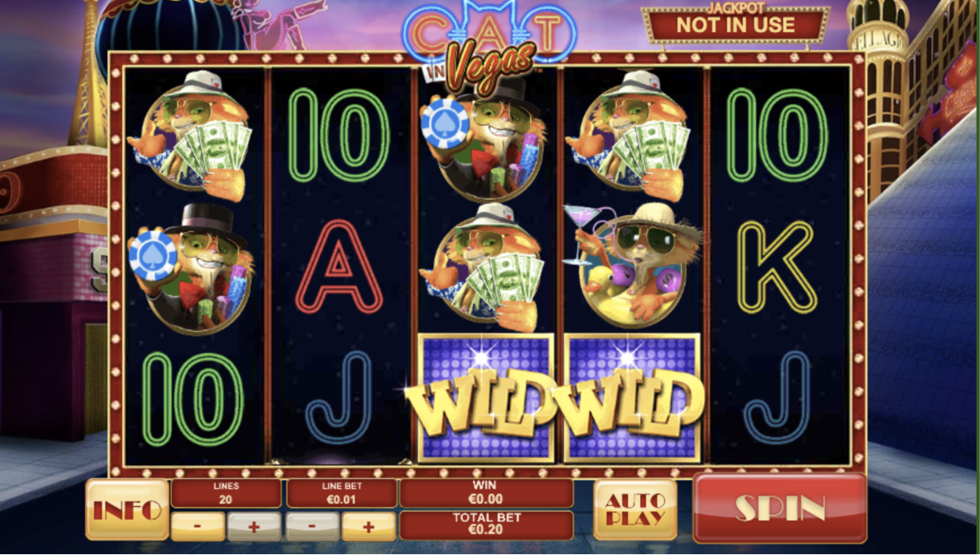
Task: Select the cash cat on top of the first reel
Action: (x=190, y=135)
